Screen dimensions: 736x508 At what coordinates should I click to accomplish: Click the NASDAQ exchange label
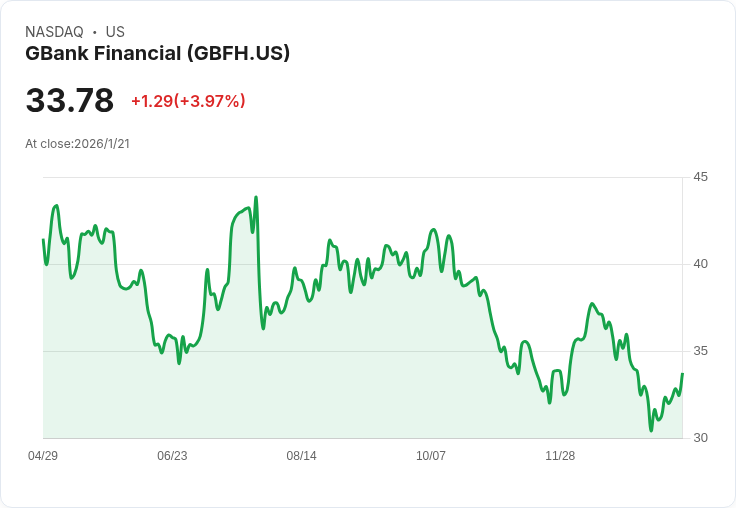click(54, 32)
